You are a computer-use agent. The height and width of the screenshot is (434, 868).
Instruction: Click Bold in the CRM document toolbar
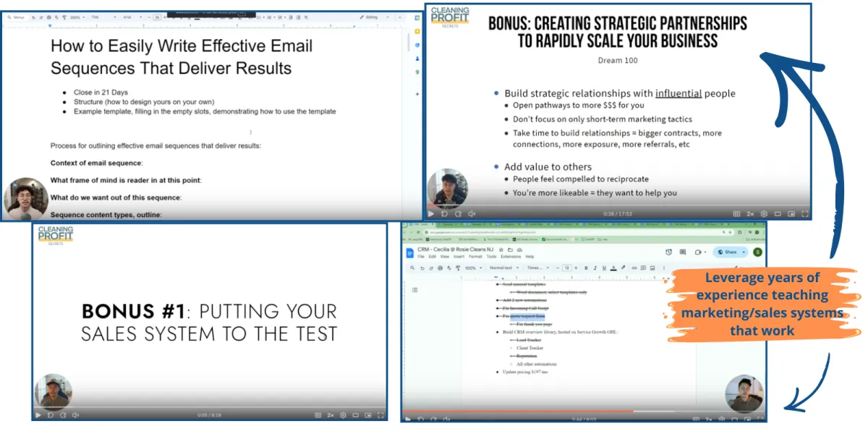pos(586,268)
